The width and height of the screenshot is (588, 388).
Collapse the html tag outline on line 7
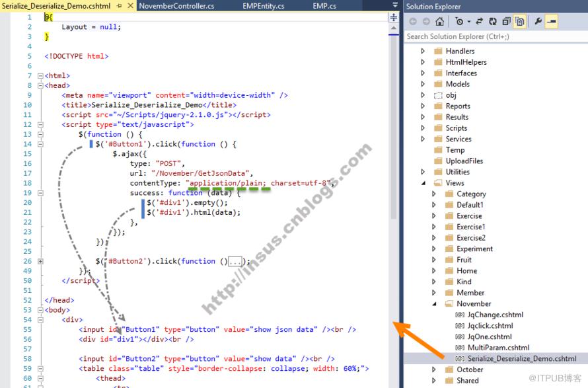[40, 76]
